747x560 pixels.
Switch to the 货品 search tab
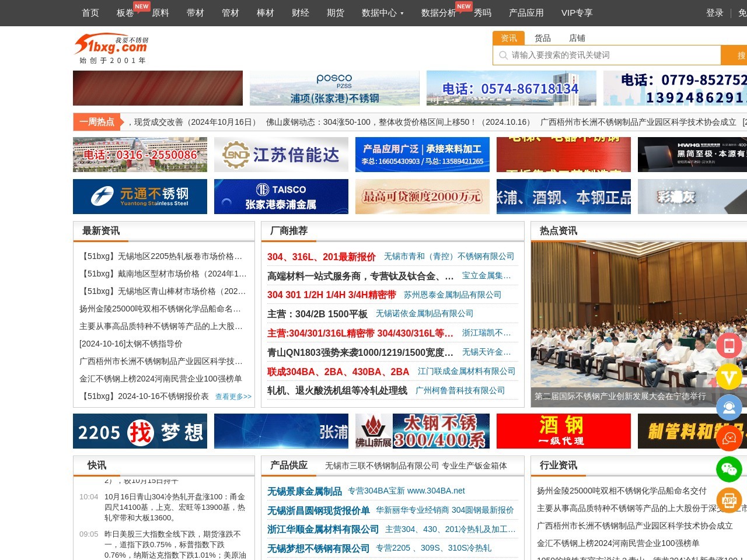pyautogui.click(x=542, y=38)
